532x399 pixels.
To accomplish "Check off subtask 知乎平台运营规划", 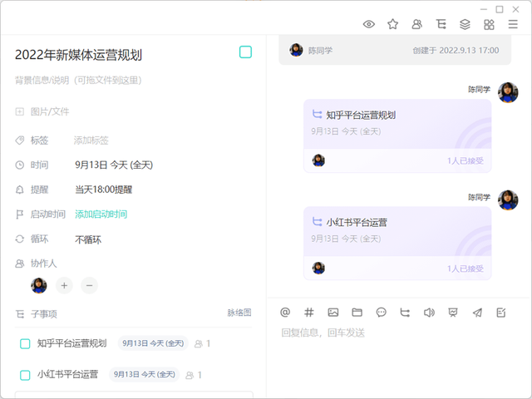I will click(x=25, y=343).
